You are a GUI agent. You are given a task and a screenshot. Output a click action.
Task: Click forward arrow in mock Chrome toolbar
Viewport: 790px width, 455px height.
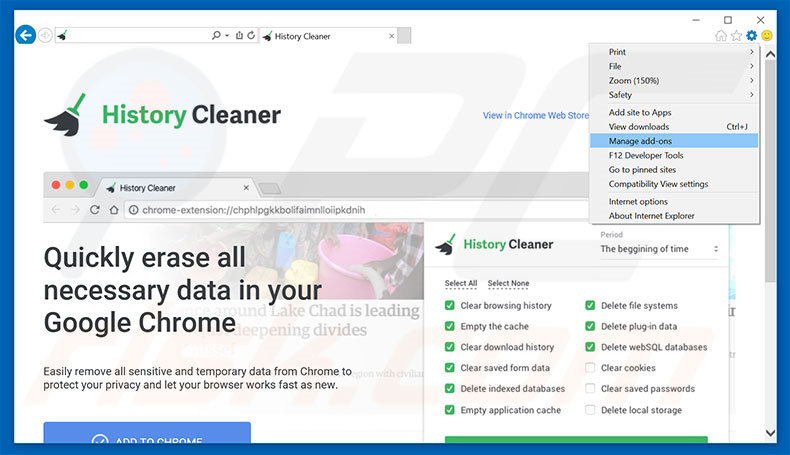click(75, 210)
